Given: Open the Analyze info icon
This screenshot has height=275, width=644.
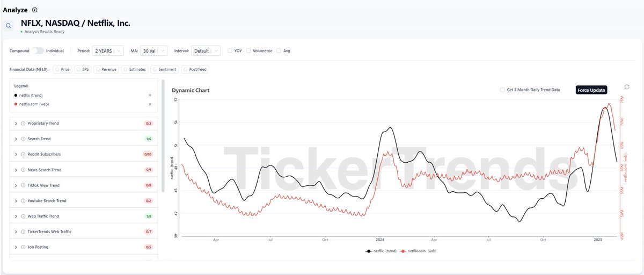Looking at the screenshot, I should 35,10.
